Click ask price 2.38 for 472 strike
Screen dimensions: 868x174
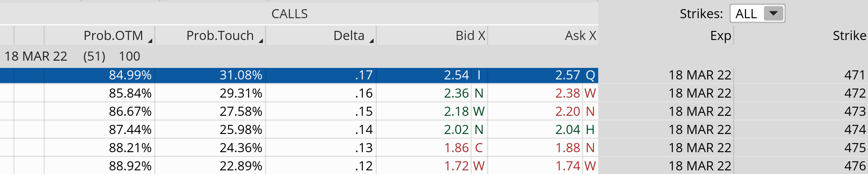tap(567, 93)
